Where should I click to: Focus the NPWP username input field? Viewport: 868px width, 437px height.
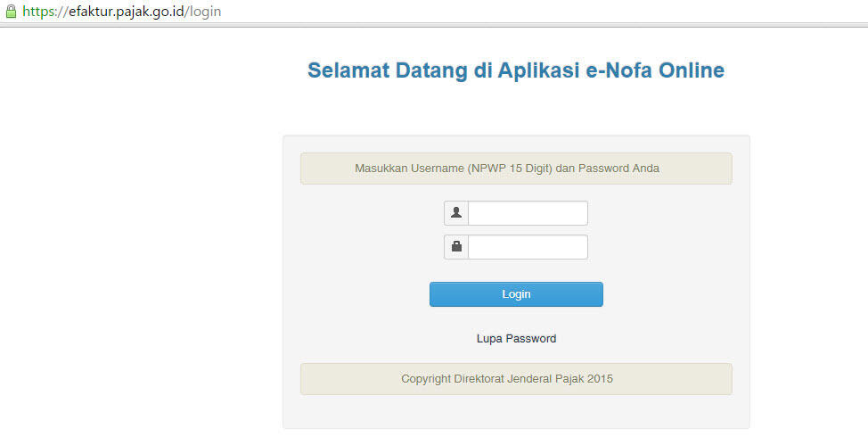pos(528,213)
